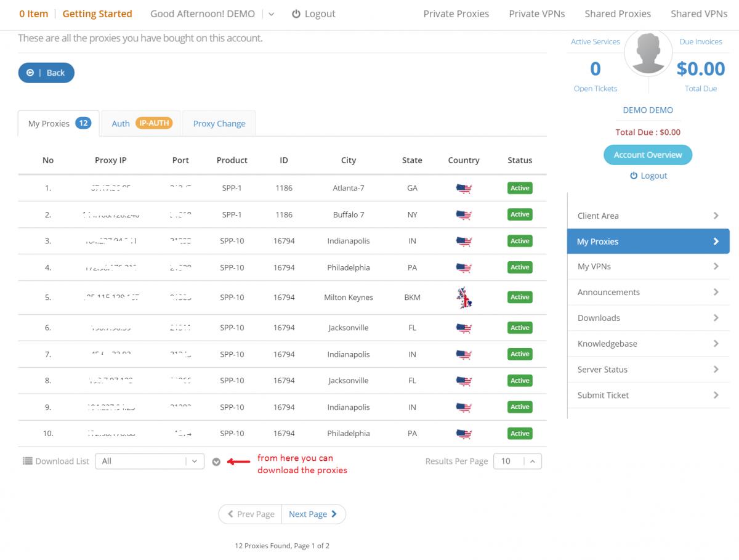Image resolution: width=739 pixels, height=560 pixels.
Task: Open Knowledgebase in sidebar
Action: (x=648, y=344)
